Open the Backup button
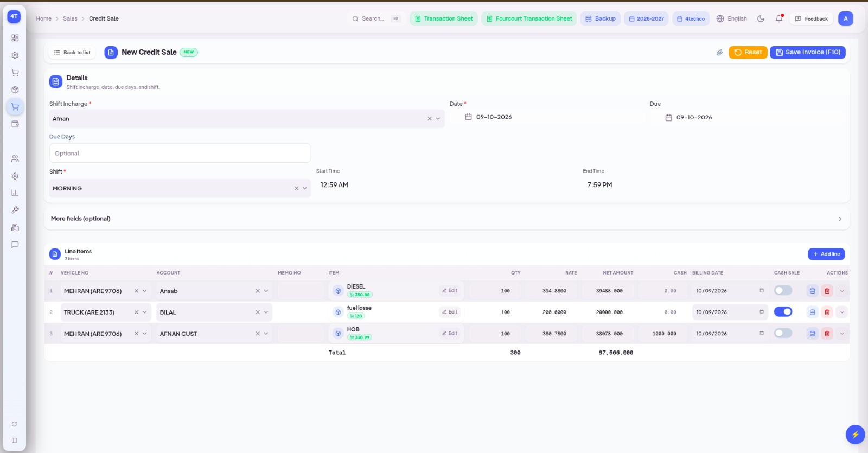The width and height of the screenshot is (868, 453). [x=600, y=18]
